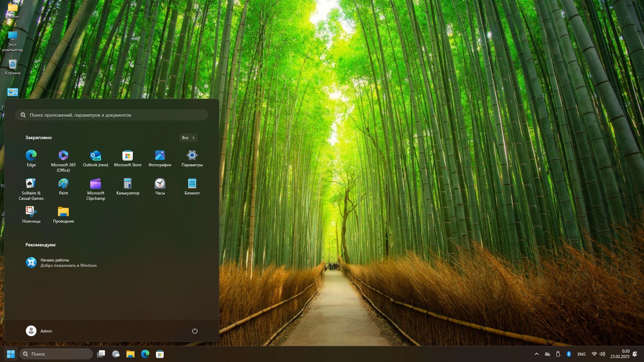Open the Paint app

[x=63, y=186]
